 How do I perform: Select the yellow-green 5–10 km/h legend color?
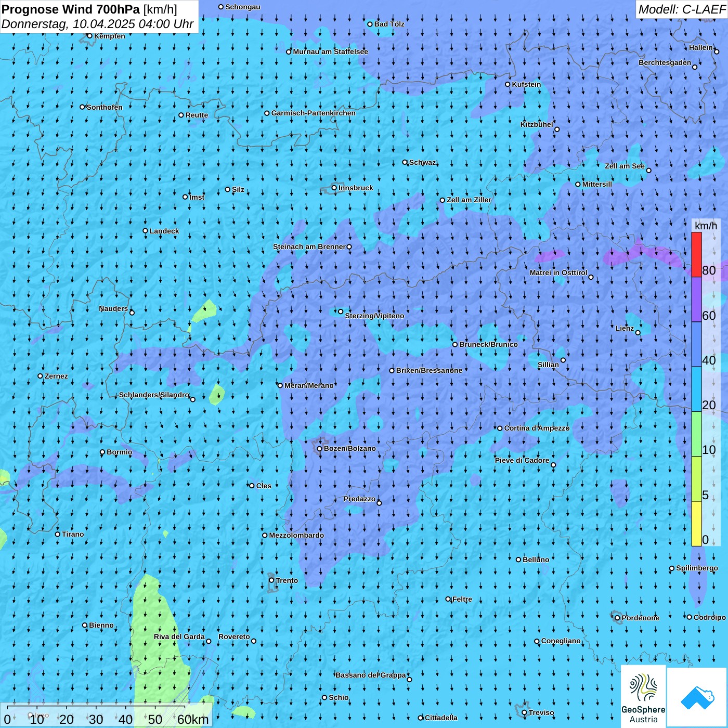[696, 478]
